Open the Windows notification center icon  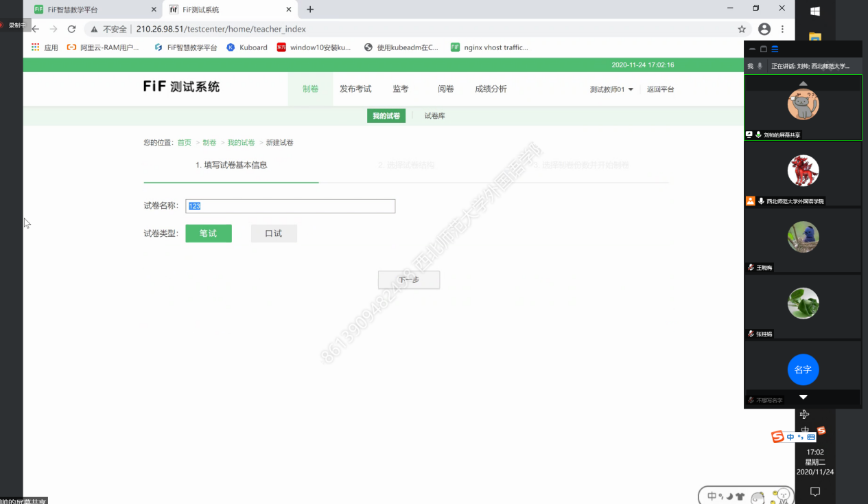815,492
